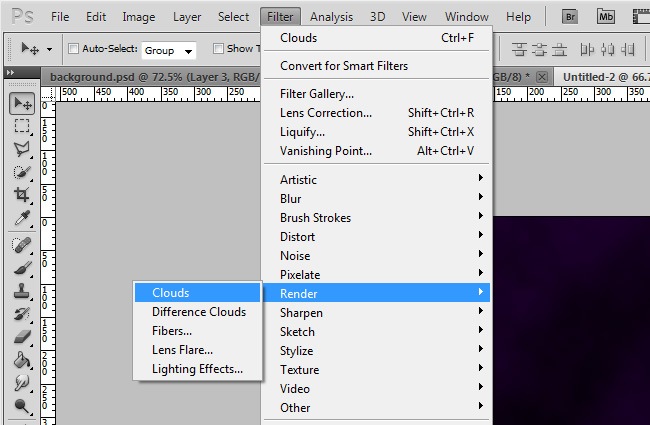Open the File menu
Screen dimensions: 650x425
pos(60,17)
